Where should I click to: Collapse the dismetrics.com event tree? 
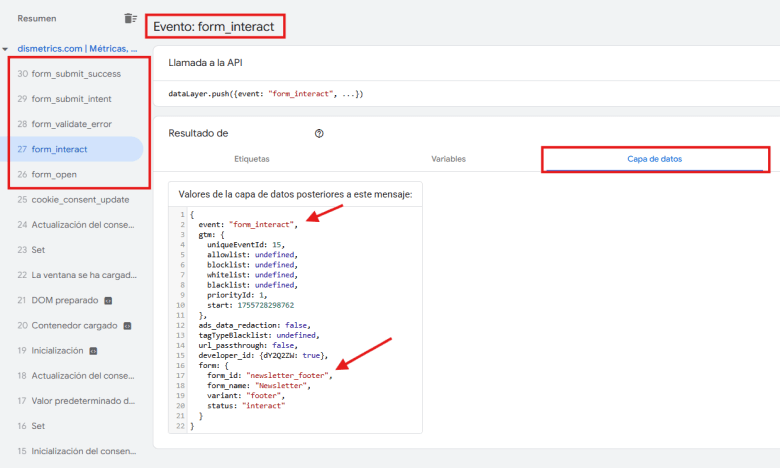pyautogui.click(x=5, y=49)
